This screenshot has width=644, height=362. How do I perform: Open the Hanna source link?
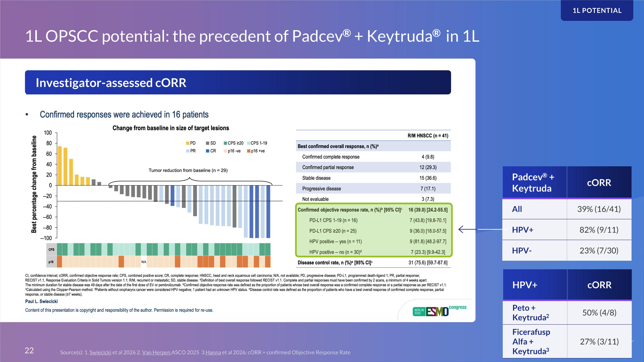[x=213, y=352]
